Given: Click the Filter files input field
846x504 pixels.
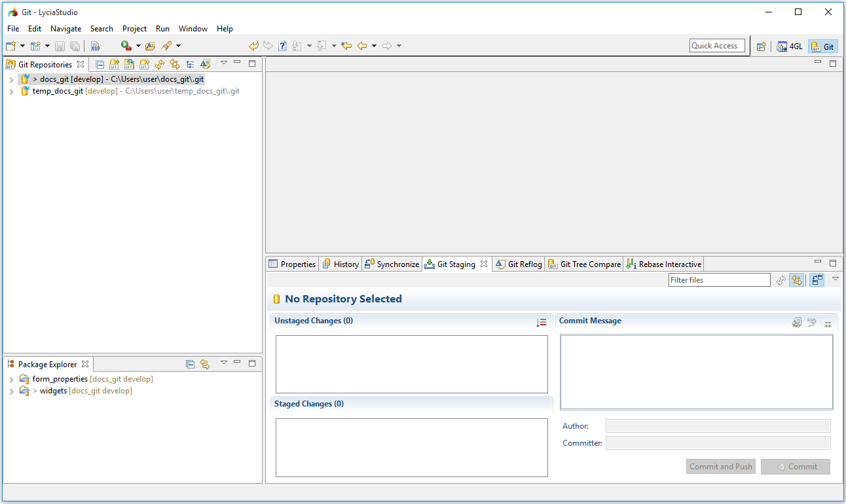Looking at the screenshot, I should click(719, 280).
